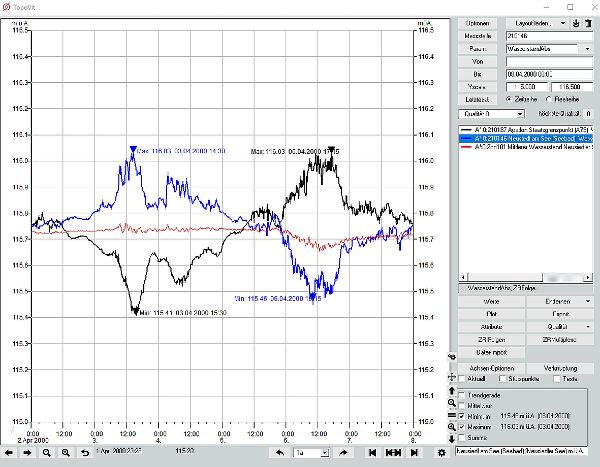Click the up arrow icon in the vertical tool strip
Viewport: 600px width, 467px height.
coord(452,391)
